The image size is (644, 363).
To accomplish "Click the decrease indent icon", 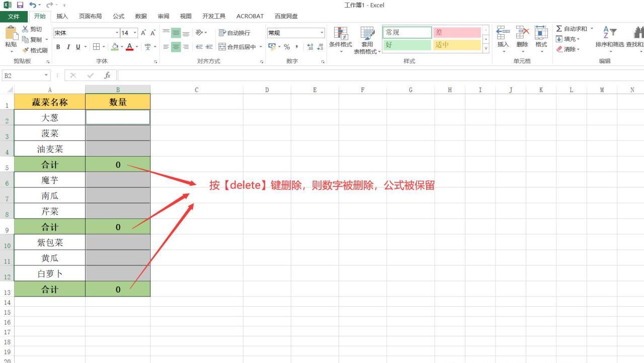I will click(199, 47).
